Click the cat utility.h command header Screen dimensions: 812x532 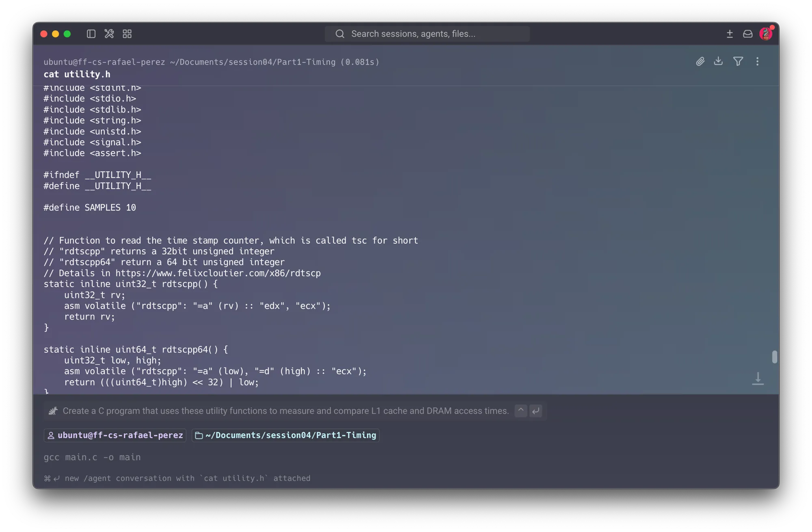click(77, 74)
